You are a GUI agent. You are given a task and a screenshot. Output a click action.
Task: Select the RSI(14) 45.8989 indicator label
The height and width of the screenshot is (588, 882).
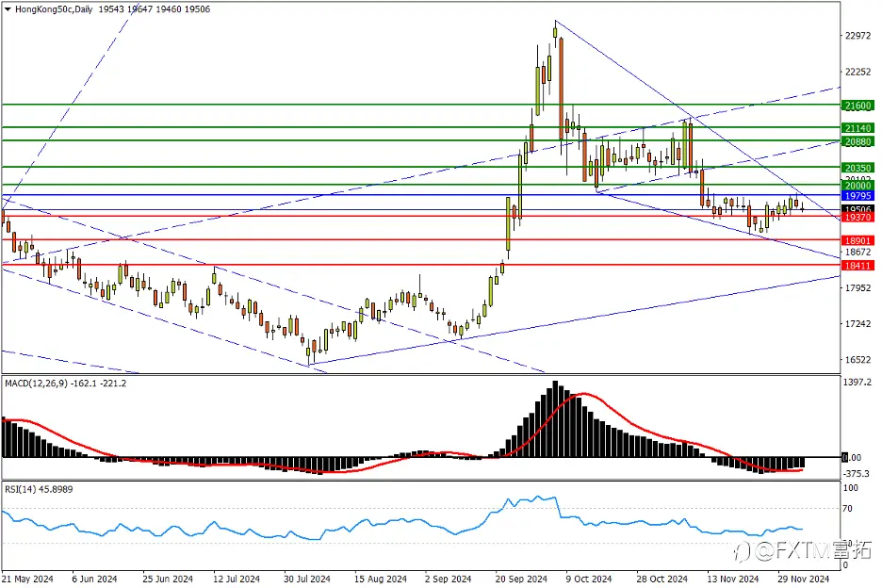tap(39, 490)
